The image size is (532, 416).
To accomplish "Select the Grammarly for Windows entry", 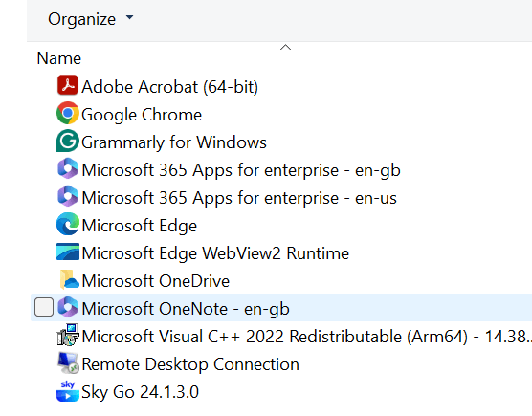I will (x=174, y=142).
